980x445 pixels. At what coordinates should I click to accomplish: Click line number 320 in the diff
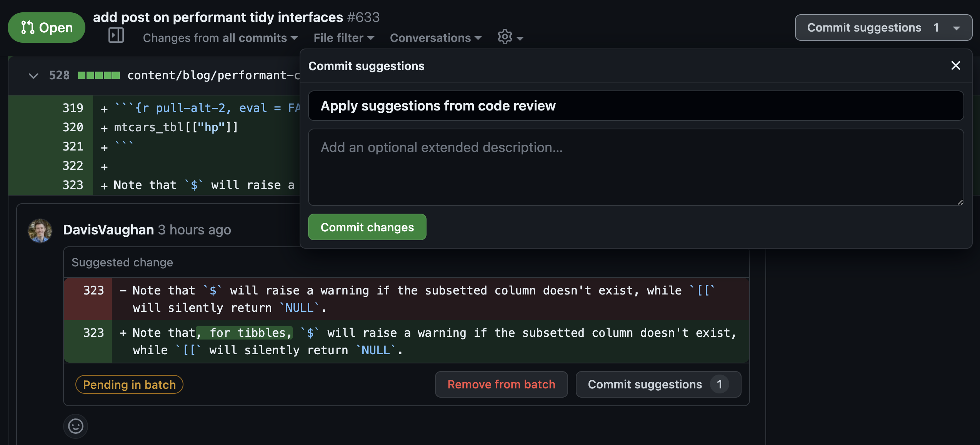[73, 127]
